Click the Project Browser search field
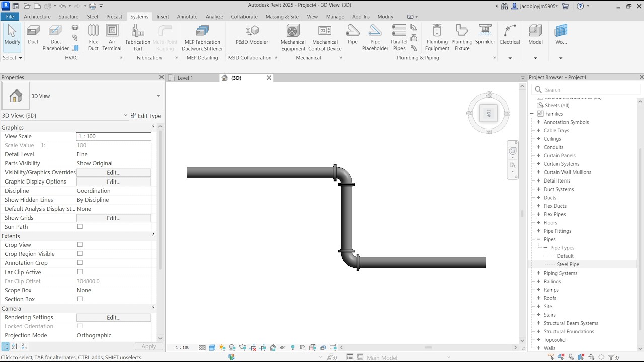Viewport: 644px width, 362px height. click(x=586, y=89)
